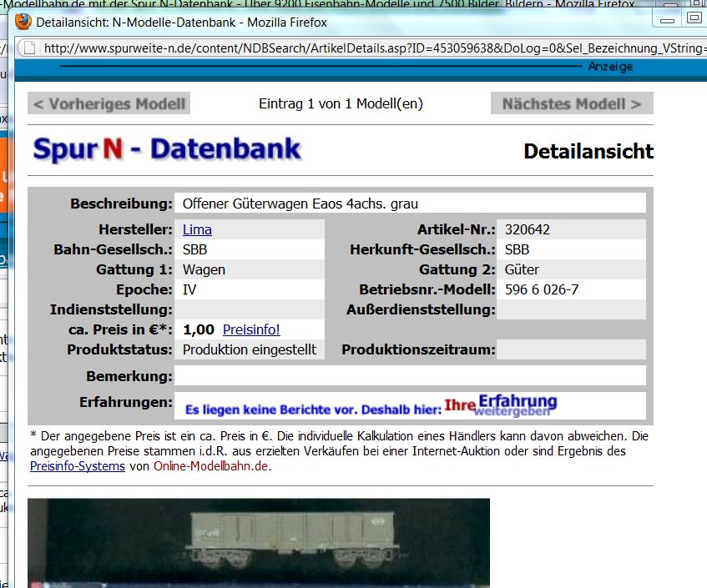This screenshot has width=707, height=588.
Task: Click the 'Detailansicht' page heading
Action: pos(588,151)
